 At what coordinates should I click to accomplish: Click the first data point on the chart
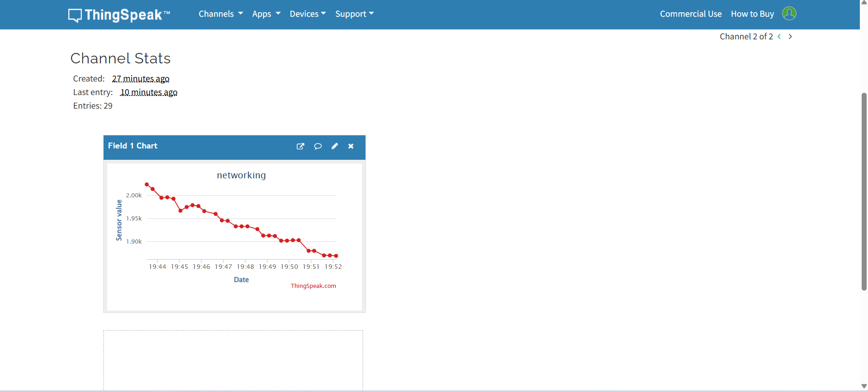pos(147,184)
